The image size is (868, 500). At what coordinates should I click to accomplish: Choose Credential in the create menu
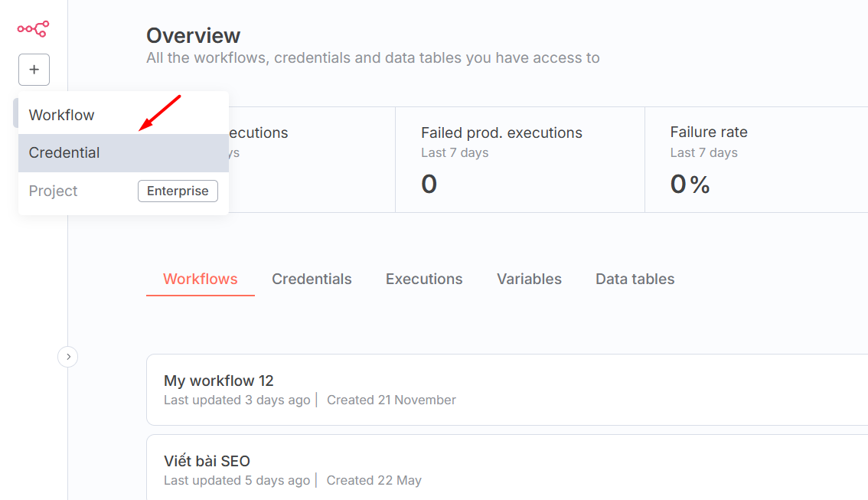[x=64, y=153]
